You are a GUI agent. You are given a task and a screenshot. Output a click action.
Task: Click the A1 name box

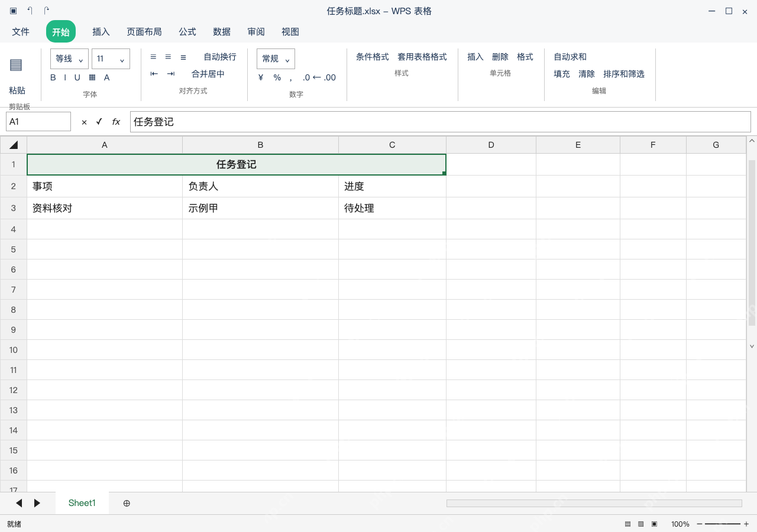[x=38, y=122]
